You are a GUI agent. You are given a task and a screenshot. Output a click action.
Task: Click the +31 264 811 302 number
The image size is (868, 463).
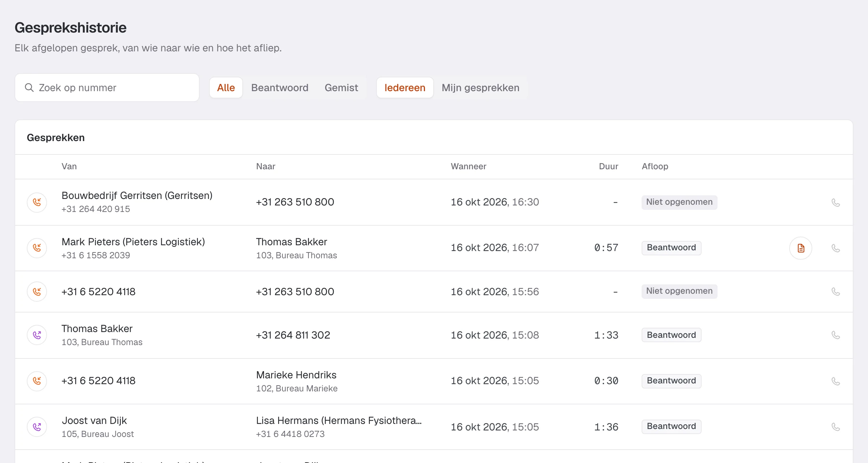click(293, 335)
